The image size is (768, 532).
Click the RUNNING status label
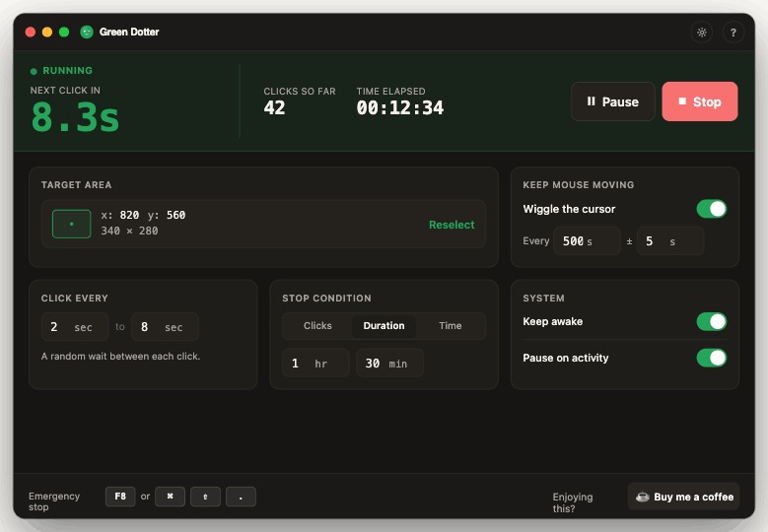(67, 71)
